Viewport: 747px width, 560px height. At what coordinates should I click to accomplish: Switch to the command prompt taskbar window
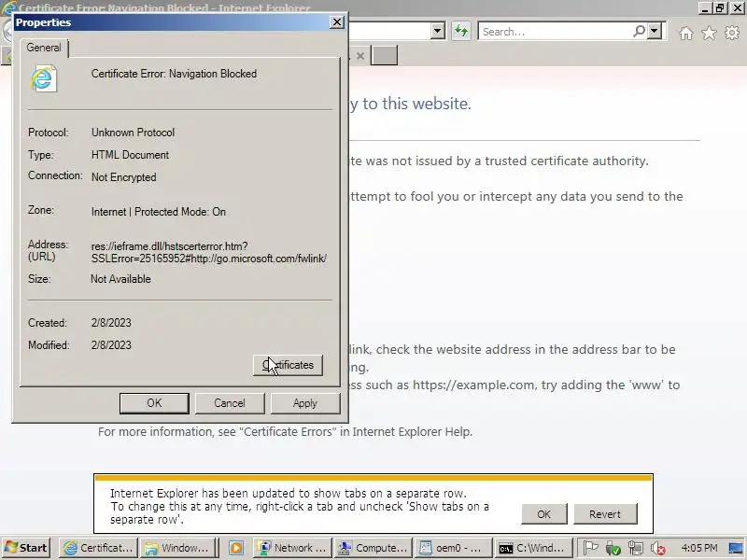[532, 548]
